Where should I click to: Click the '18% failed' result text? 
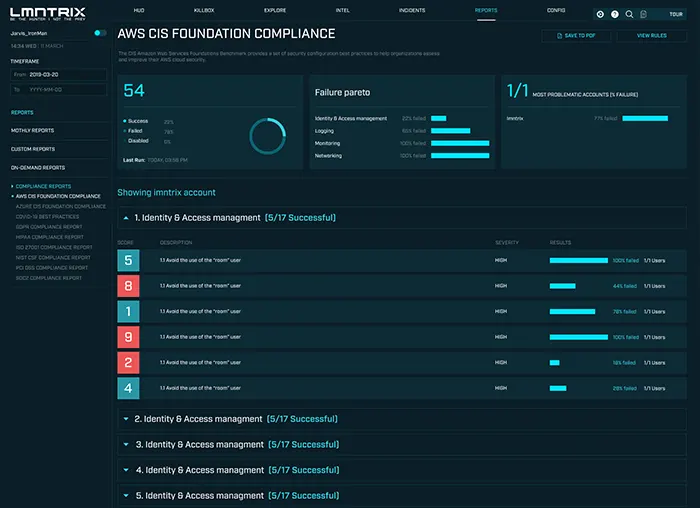point(624,363)
